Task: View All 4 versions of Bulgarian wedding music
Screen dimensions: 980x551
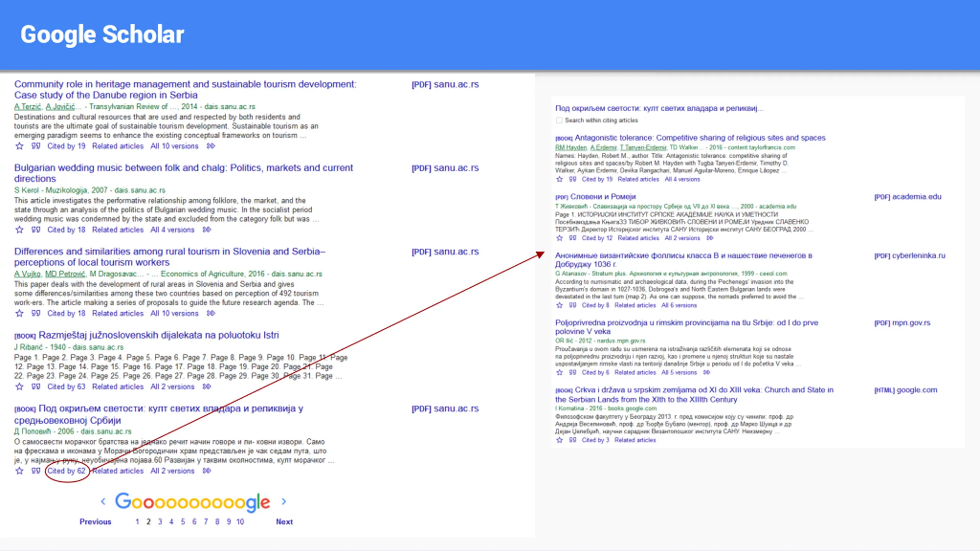Action: [172, 230]
